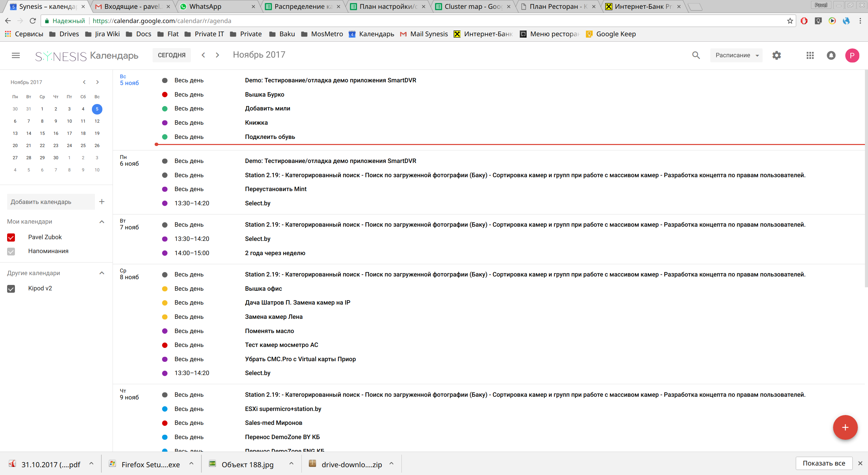Open options for 31.10.2017 pdf download
This screenshot has width=868, height=475.
(91, 463)
